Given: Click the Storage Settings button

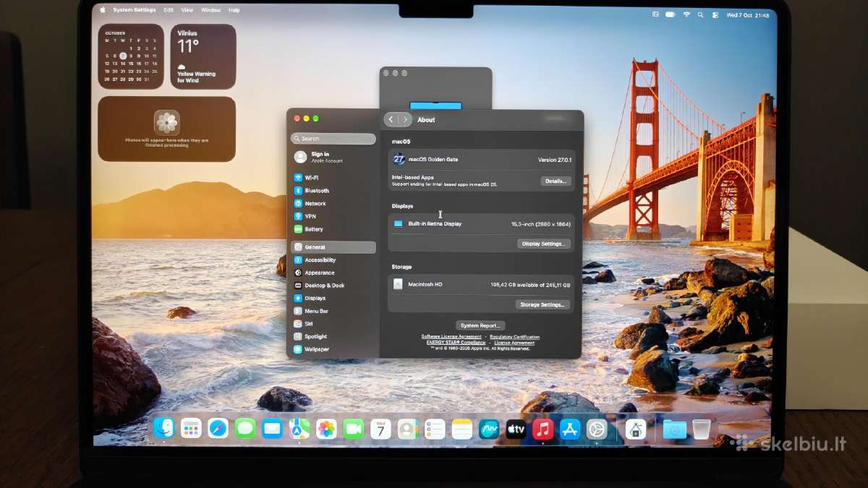Looking at the screenshot, I should pos(542,304).
